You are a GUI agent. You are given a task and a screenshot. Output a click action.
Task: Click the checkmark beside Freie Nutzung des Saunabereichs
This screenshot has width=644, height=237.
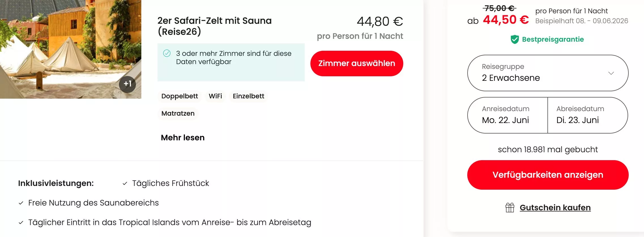(x=21, y=203)
